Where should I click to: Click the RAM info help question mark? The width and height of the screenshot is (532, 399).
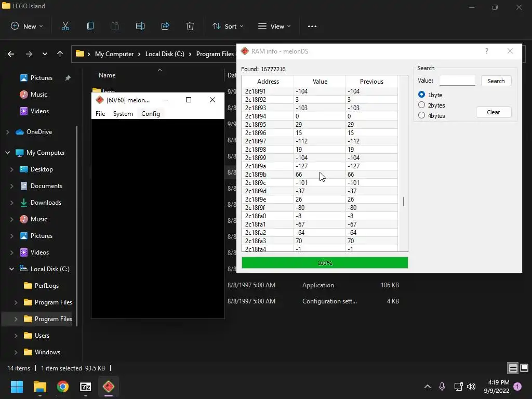point(487,51)
